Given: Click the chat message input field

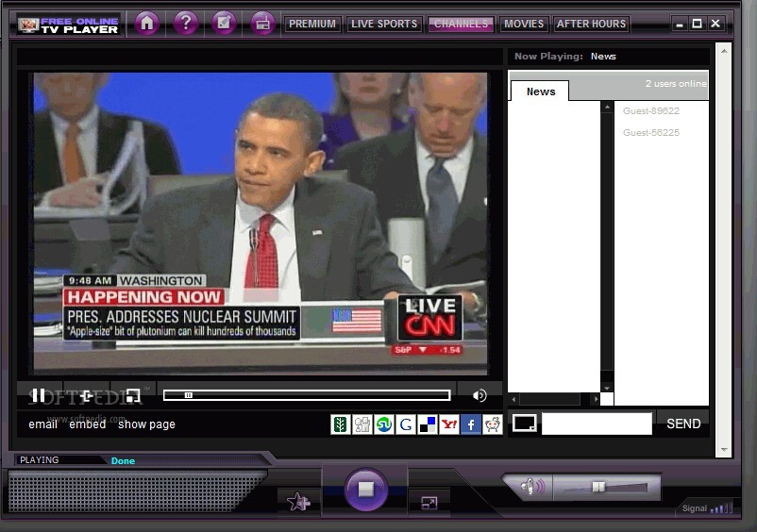Looking at the screenshot, I should 597,424.
